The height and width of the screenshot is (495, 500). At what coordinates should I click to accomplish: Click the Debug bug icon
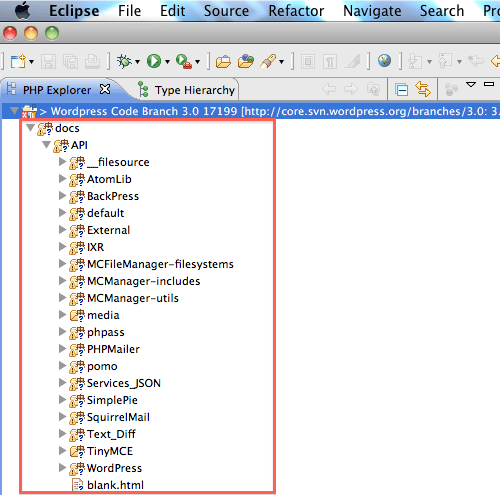(124, 61)
